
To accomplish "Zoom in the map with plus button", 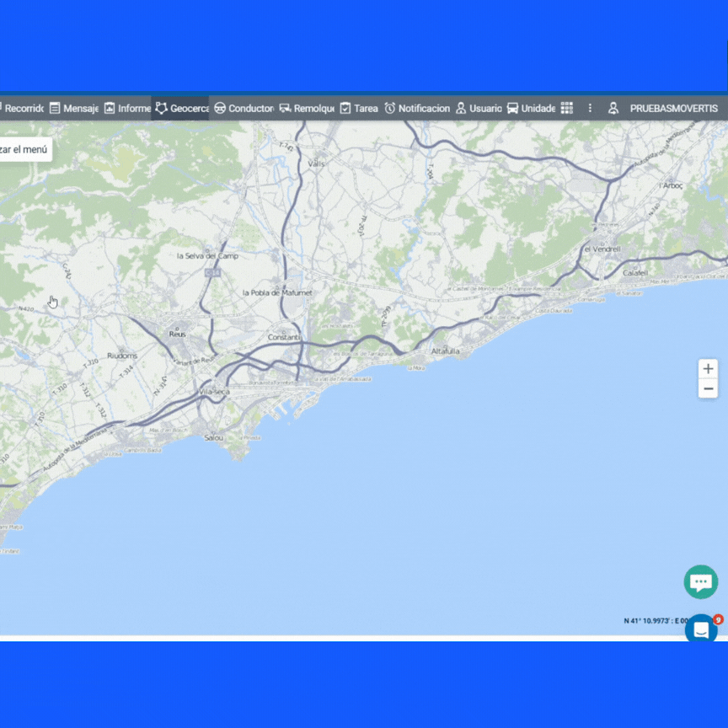I will [708, 369].
